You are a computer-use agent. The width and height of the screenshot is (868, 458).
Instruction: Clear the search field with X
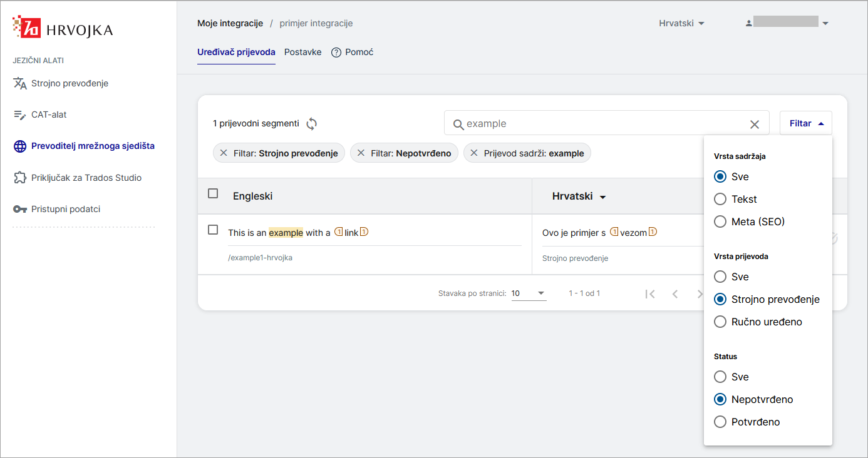click(755, 125)
